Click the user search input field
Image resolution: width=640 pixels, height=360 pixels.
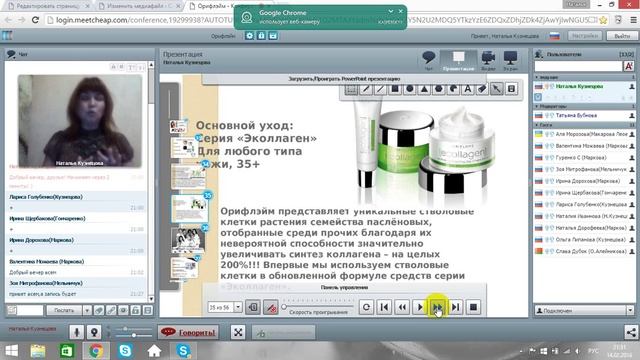pos(578,66)
